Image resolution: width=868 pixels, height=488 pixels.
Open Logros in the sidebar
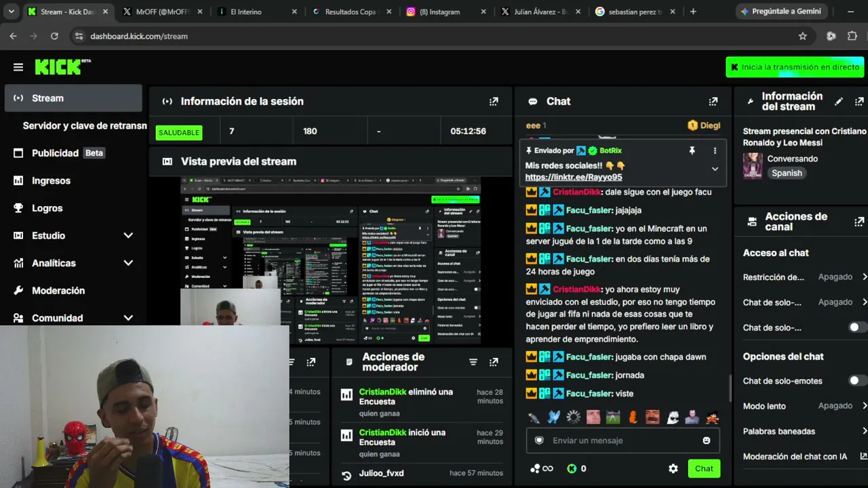73,208
